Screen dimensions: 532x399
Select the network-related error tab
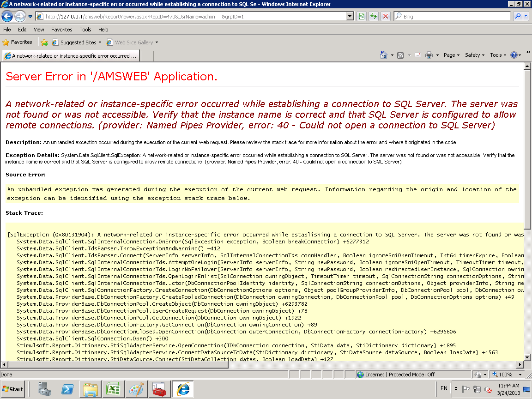pos(71,55)
